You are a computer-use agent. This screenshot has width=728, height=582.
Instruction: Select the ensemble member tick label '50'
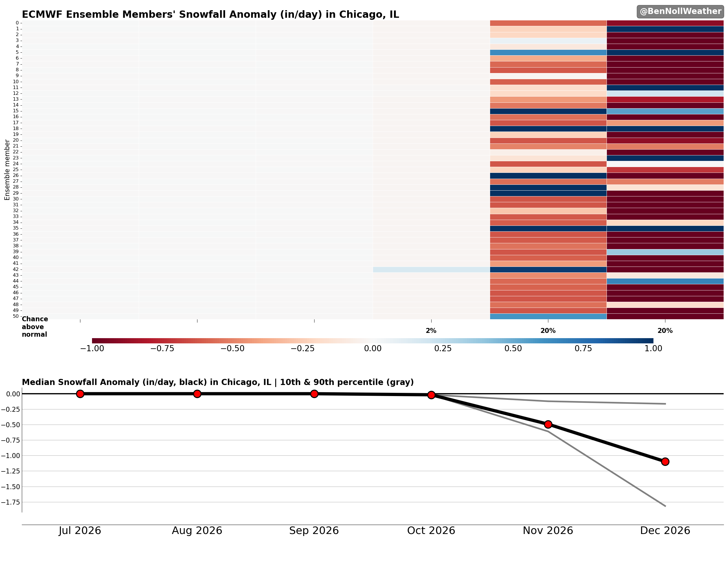click(x=16, y=316)
